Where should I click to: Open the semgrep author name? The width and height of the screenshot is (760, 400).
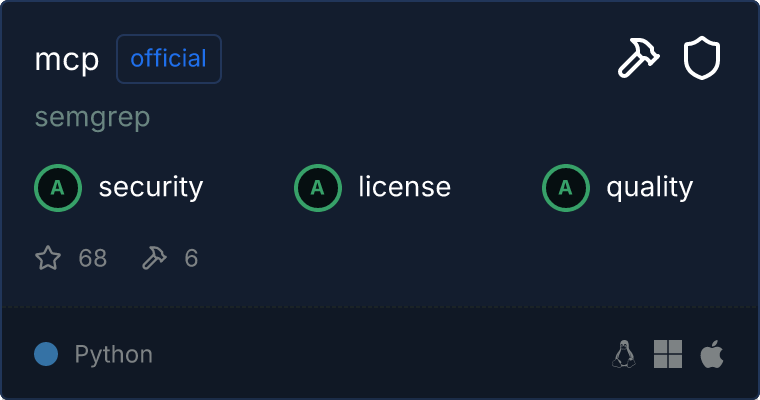click(92, 118)
